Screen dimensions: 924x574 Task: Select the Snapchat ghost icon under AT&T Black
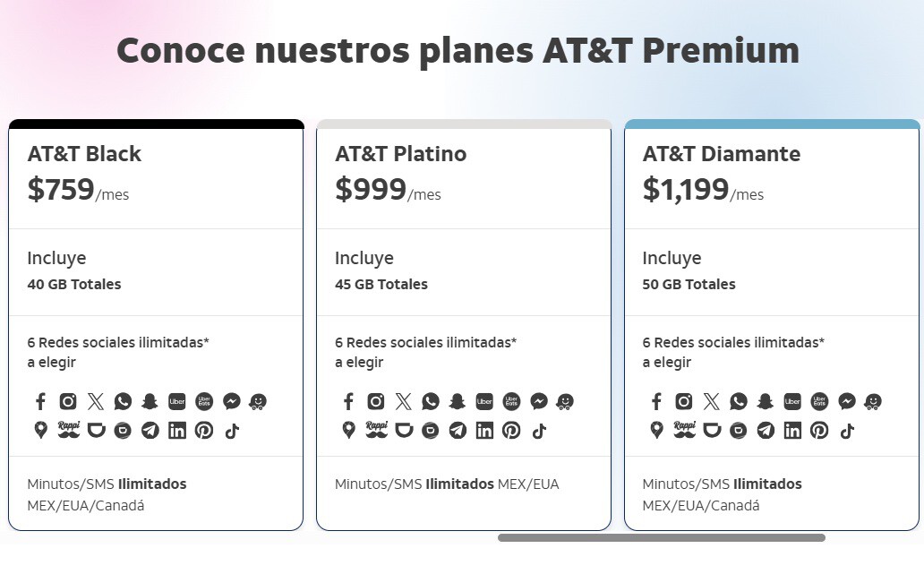click(x=150, y=401)
